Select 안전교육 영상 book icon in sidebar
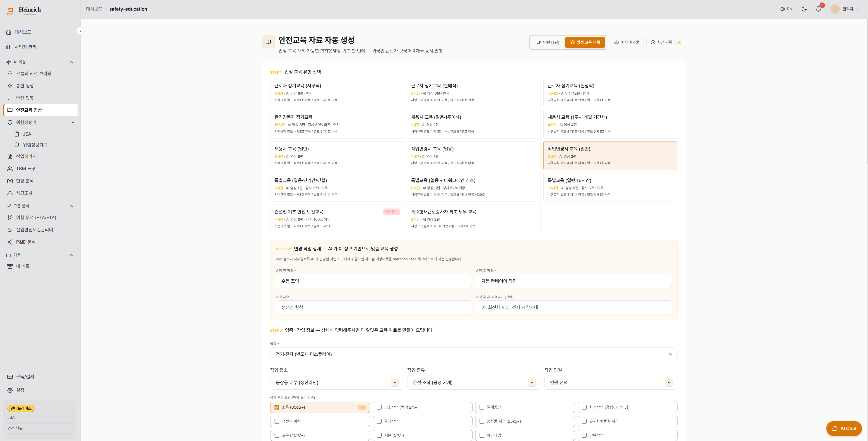Image resolution: width=868 pixels, height=441 pixels. 10,110
